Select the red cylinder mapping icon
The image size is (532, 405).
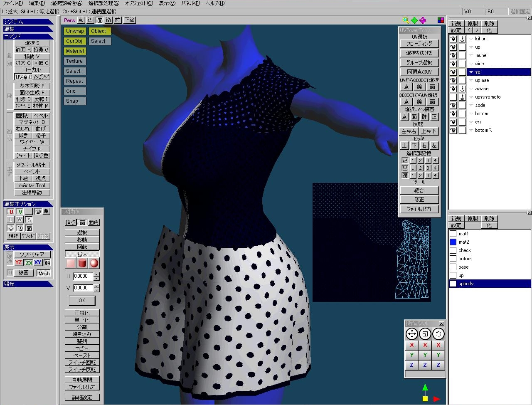click(x=82, y=263)
